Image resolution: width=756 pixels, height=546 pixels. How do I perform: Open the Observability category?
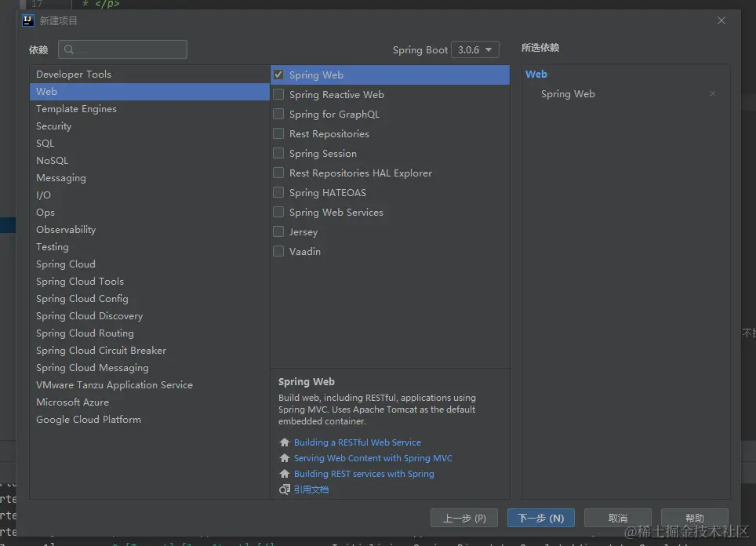coord(150,230)
